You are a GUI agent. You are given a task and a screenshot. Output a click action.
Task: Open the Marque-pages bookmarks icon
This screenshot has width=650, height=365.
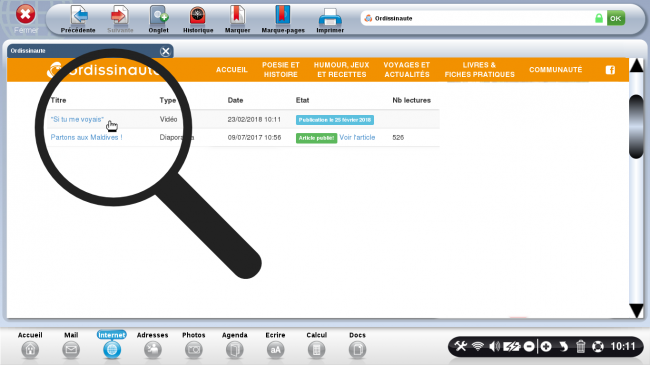click(283, 16)
